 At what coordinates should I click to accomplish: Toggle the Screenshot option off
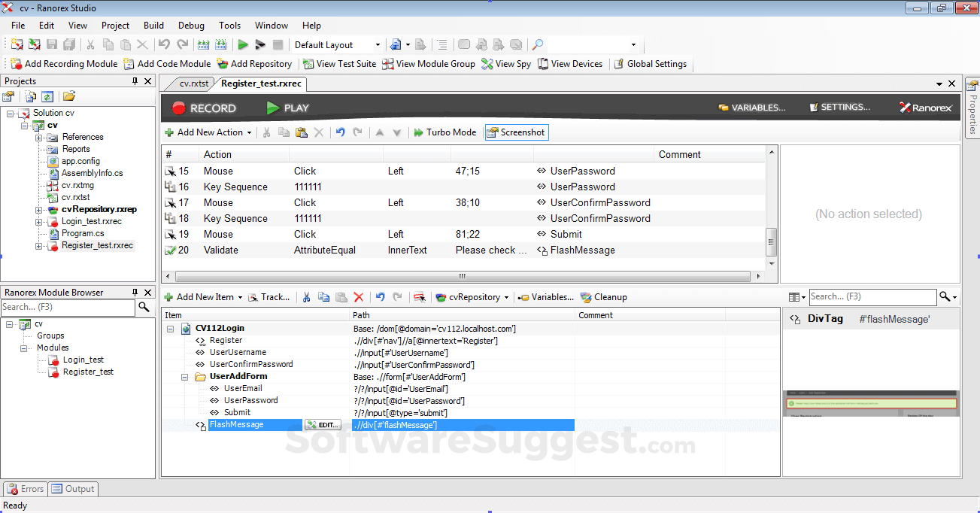pos(516,132)
